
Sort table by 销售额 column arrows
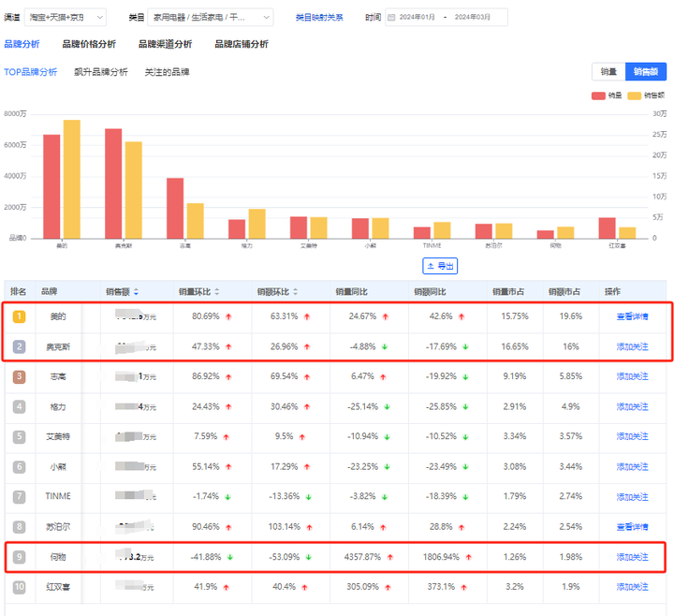coord(137,292)
